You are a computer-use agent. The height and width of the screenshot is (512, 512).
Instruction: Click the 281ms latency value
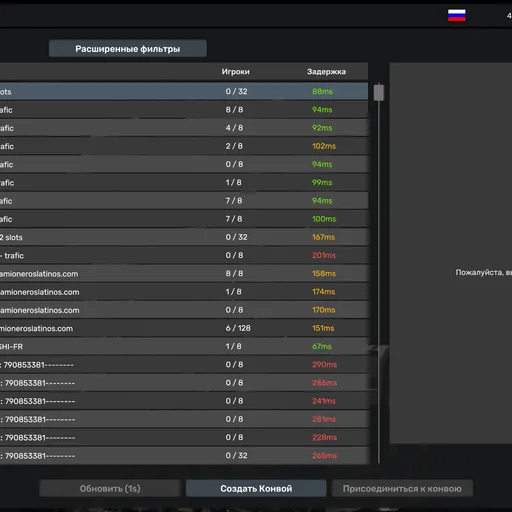[324, 419]
